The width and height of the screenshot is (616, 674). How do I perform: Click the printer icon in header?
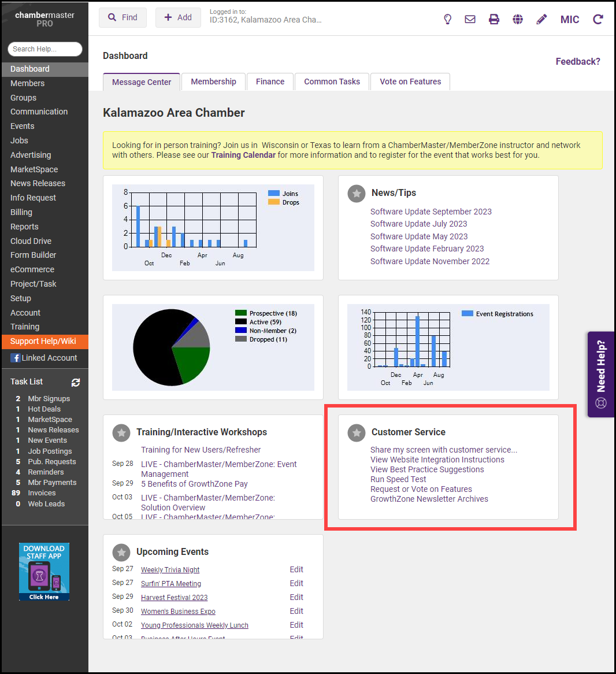click(x=494, y=19)
